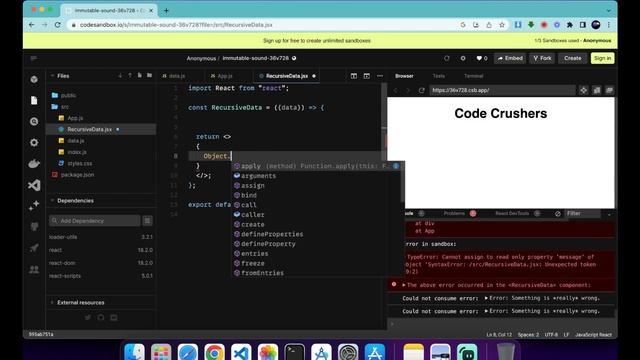Clear the console output icon
Image resolution: width=640 pixels, height=360 pixels.
coord(558,213)
